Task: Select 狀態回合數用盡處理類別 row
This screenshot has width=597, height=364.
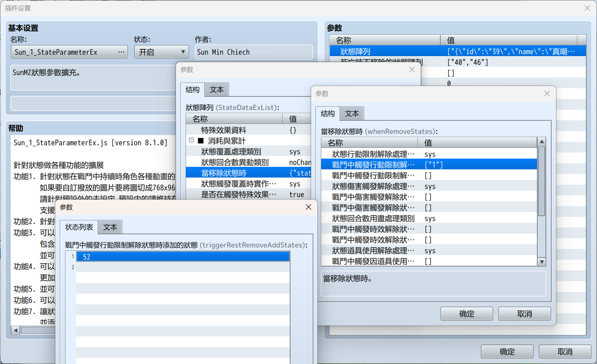Action: coord(429,218)
